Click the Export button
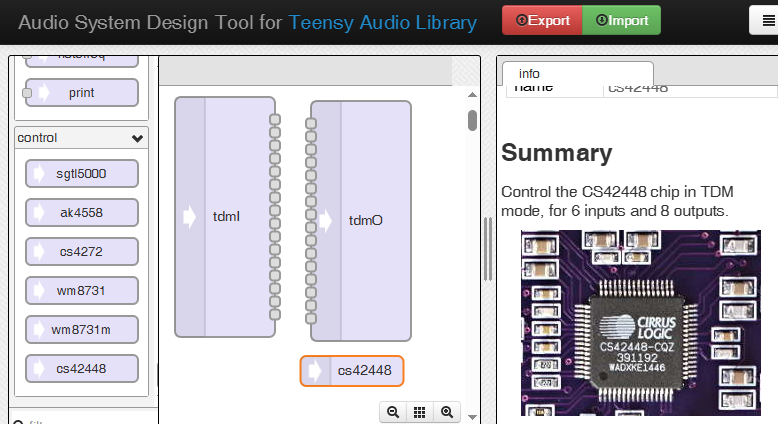Image resolution: width=778 pixels, height=424 pixels. tap(542, 20)
